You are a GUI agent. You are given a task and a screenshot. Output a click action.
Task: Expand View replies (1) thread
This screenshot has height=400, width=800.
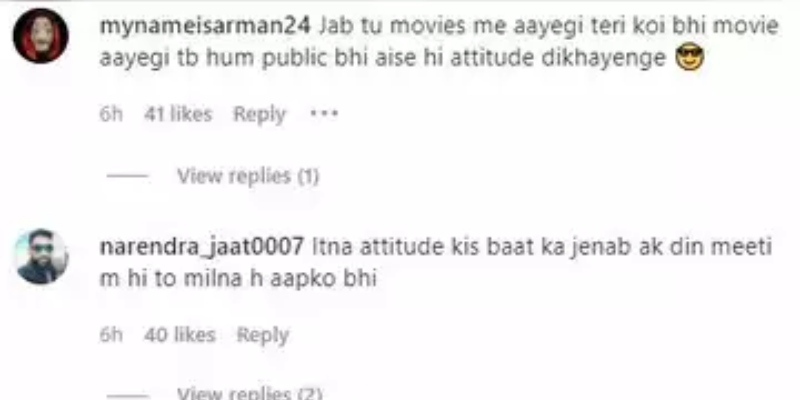point(248,176)
